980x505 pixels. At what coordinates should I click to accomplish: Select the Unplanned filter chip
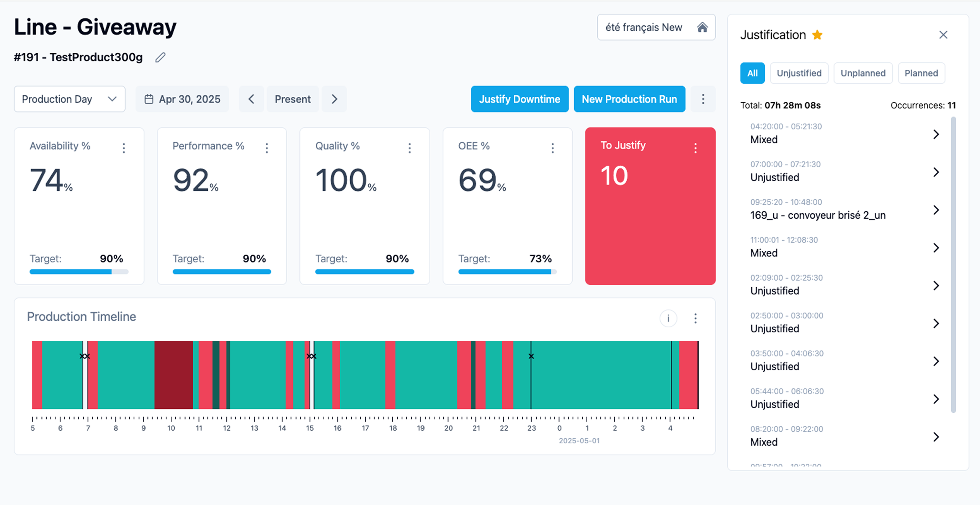pos(863,73)
